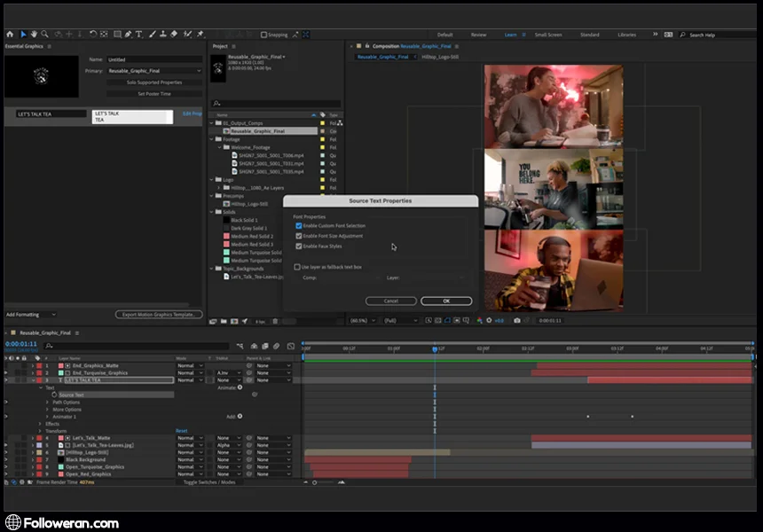
Task: Pick the Pen tool in the toolbar
Action: [130, 35]
